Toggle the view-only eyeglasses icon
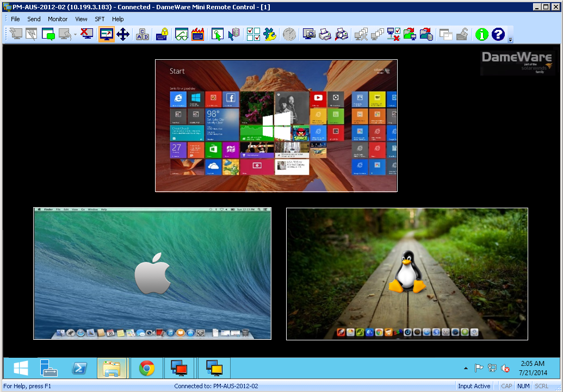563x392 pixels. [181, 34]
